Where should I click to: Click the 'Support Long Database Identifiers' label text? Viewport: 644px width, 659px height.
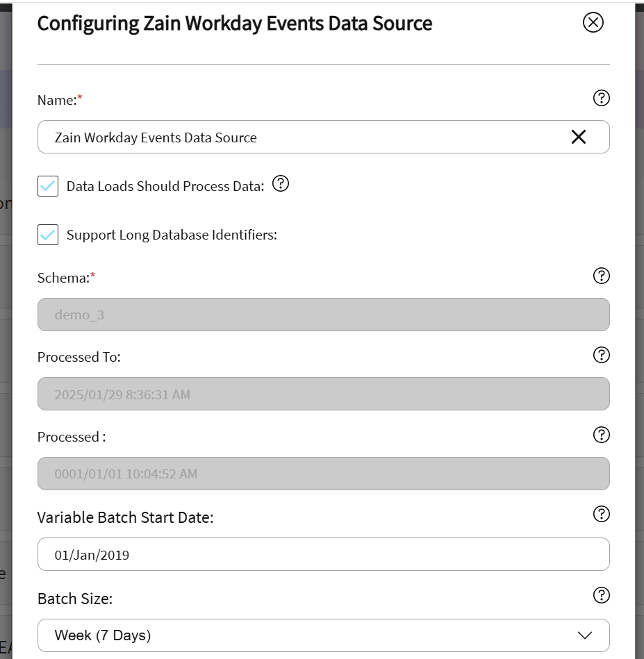[172, 235]
